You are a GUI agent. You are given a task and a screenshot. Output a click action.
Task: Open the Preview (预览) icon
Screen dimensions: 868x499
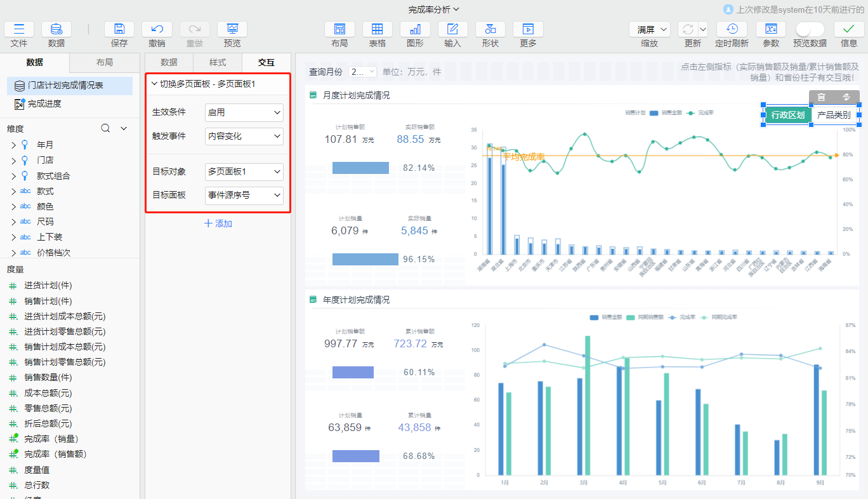[232, 29]
